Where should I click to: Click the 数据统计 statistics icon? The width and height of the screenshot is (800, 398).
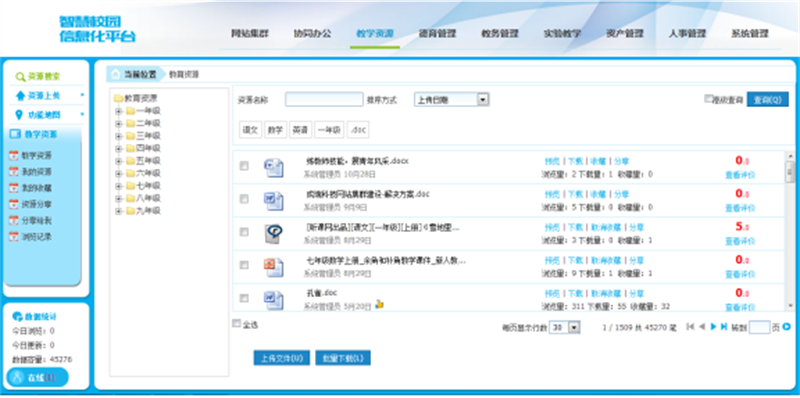(16, 316)
